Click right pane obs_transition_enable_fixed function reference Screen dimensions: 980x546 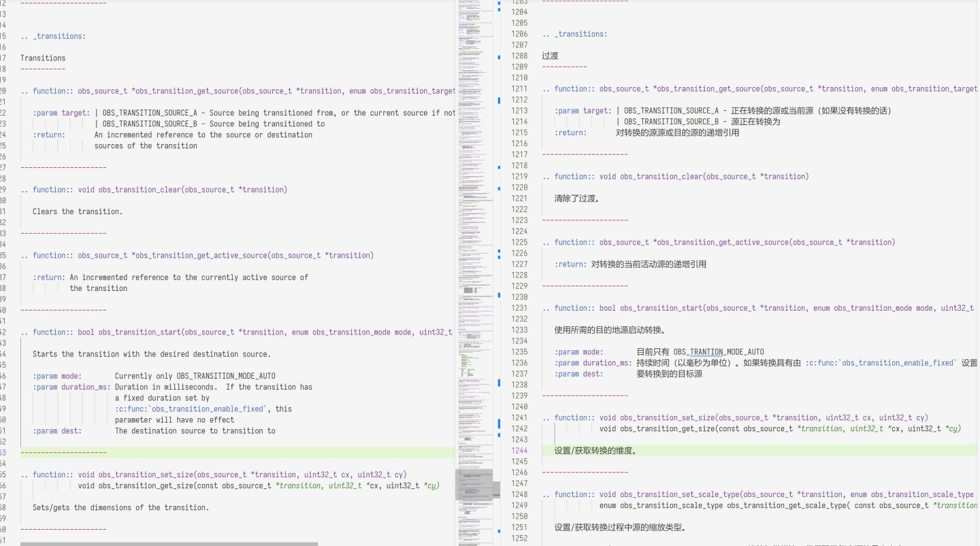click(x=881, y=362)
